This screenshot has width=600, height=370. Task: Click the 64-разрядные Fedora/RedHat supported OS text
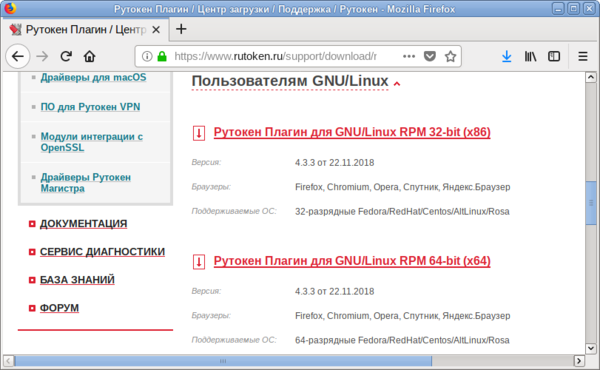click(x=402, y=340)
